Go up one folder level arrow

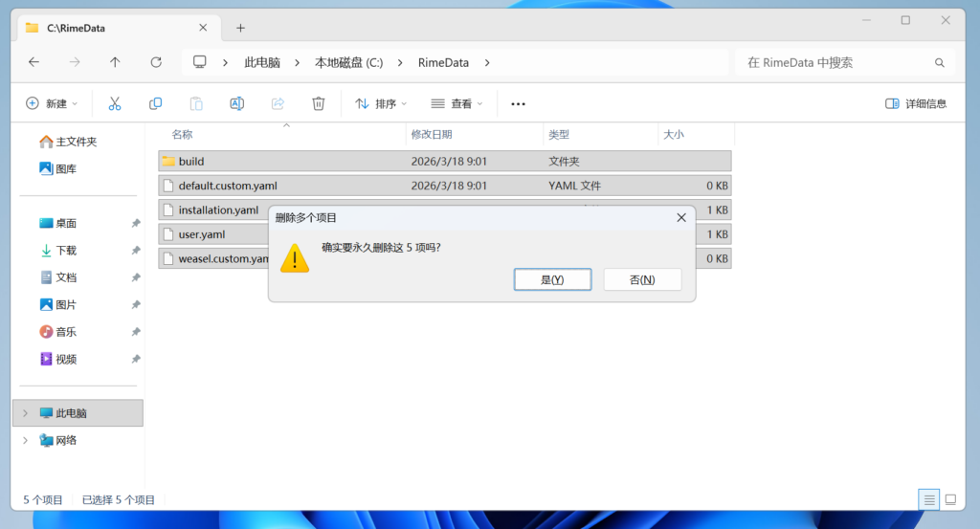click(x=115, y=62)
